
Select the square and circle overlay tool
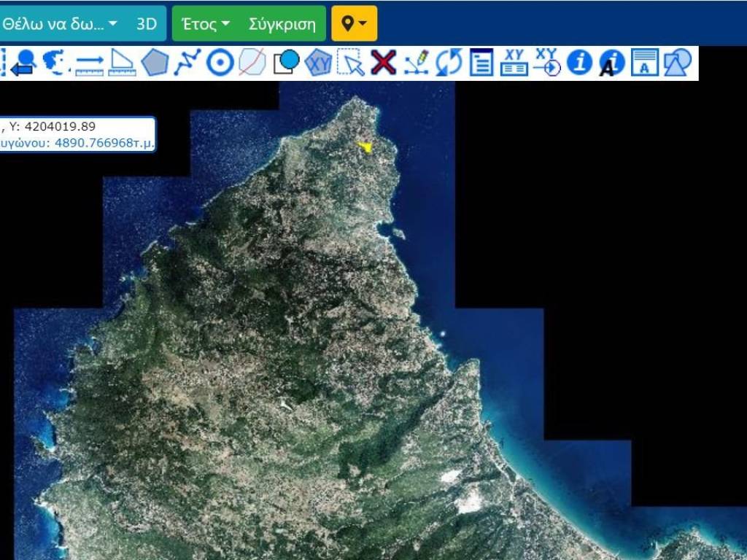287,63
